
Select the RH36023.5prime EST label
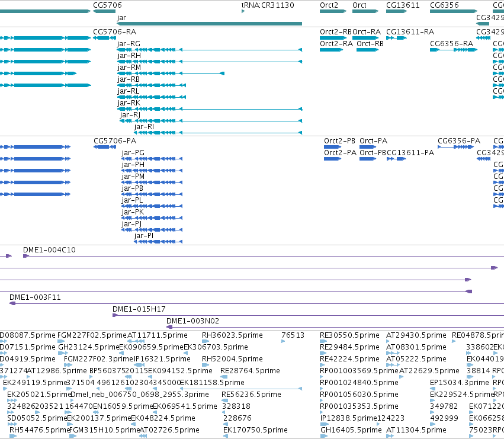232,335
